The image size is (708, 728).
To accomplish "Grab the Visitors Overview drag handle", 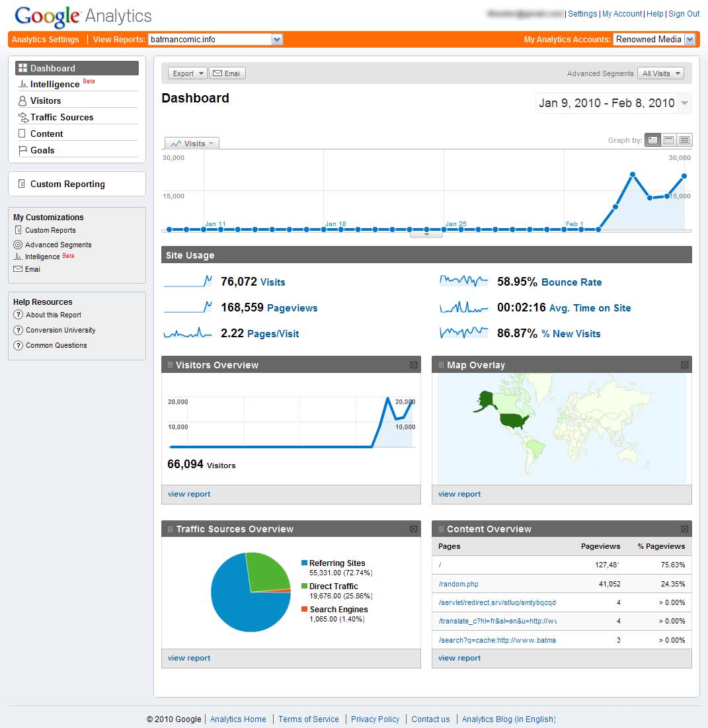I will (x=170, y=365).
